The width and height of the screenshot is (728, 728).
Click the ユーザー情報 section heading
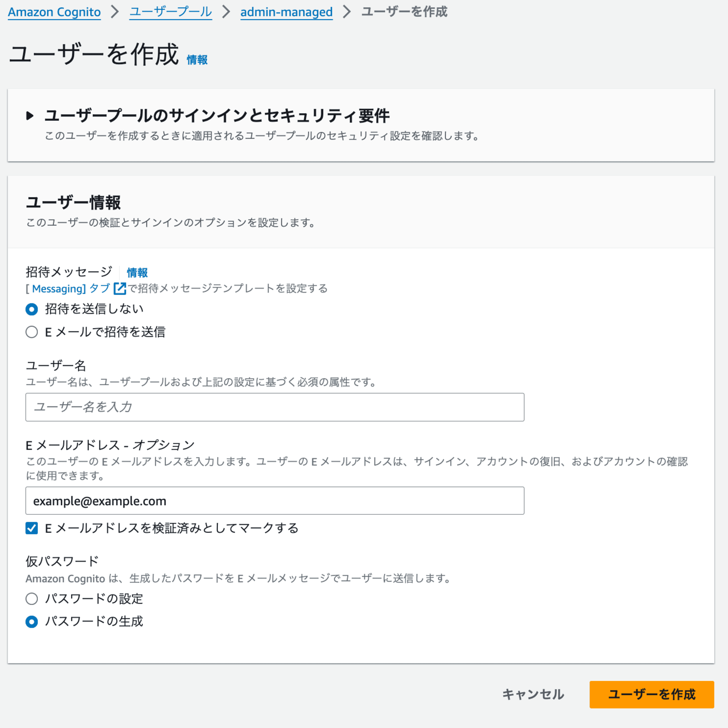coord(73,203)
